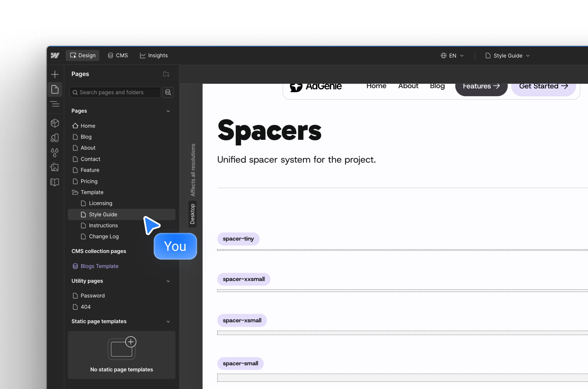Viewport: 588px width, 389px height.
Task: Switch to the Insights tab
Action: 154,55
